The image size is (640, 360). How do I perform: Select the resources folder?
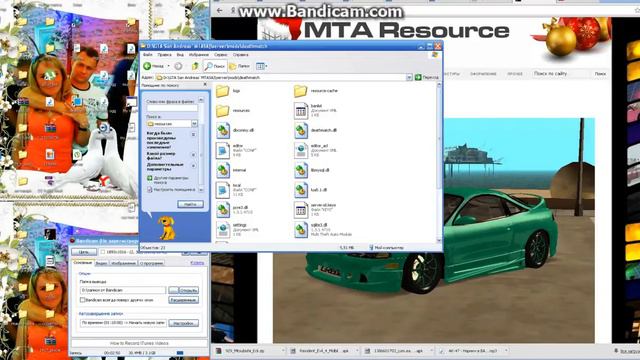coord(222,111)
